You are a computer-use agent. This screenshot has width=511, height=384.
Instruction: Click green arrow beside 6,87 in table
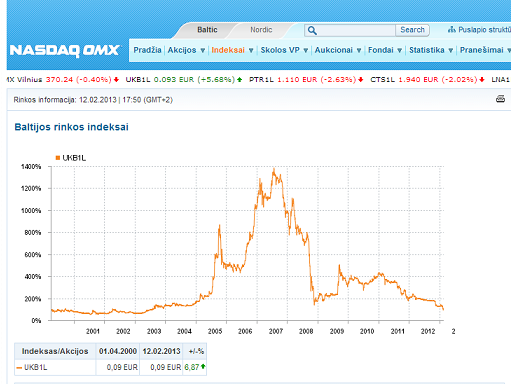[x=203, y=367]
